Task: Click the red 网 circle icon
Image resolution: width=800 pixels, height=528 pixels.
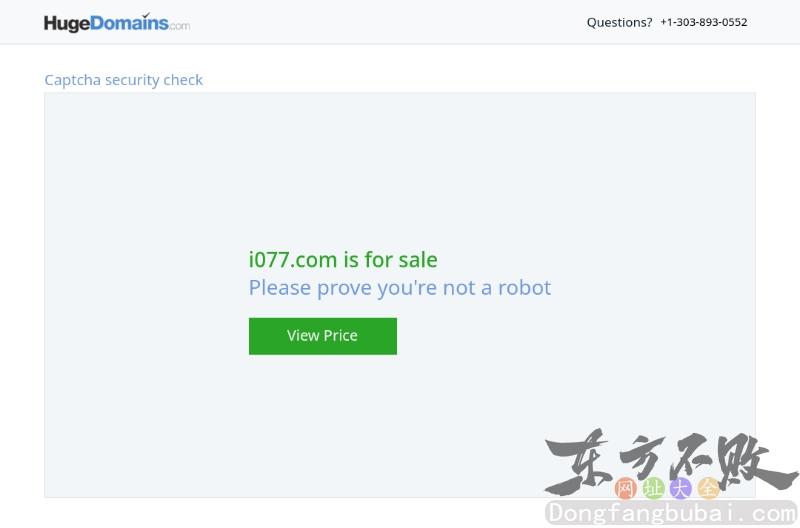Action: pyautogui.click(x=626, y=488)
